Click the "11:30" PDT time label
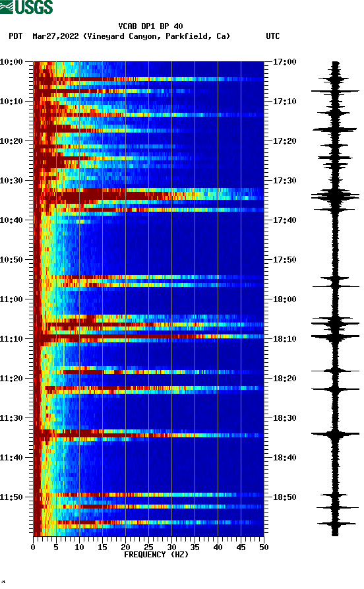Image resolution: width=364 pixels, height=589 pixels. (x=11, y=418)
